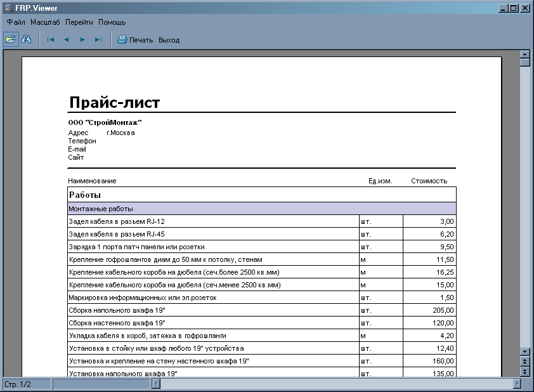Open the Масштаб menu

[45, 22]
